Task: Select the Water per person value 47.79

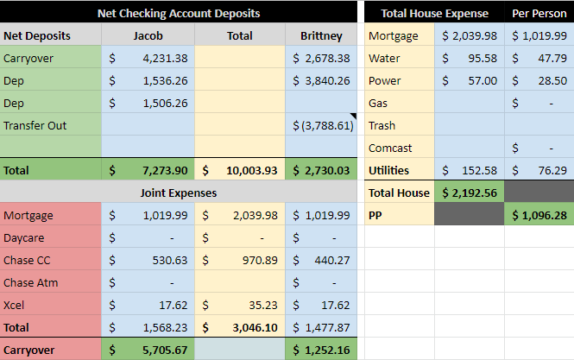Action: point(539,57)
